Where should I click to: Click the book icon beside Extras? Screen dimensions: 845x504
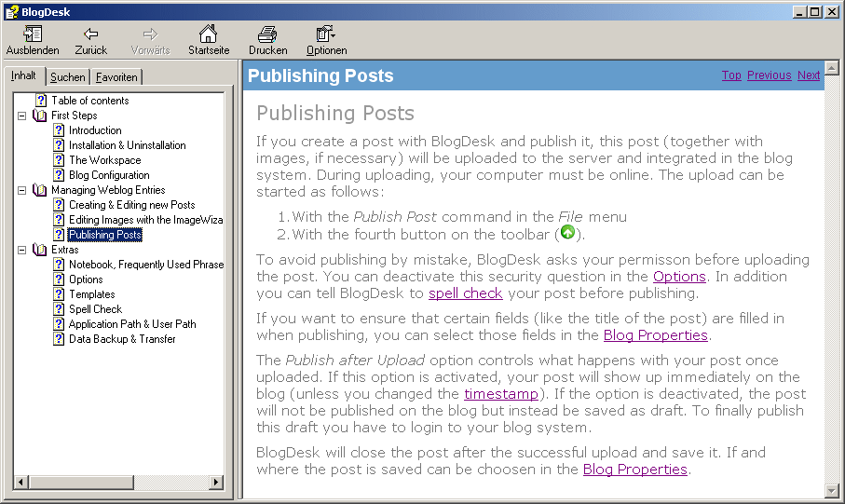39,250
